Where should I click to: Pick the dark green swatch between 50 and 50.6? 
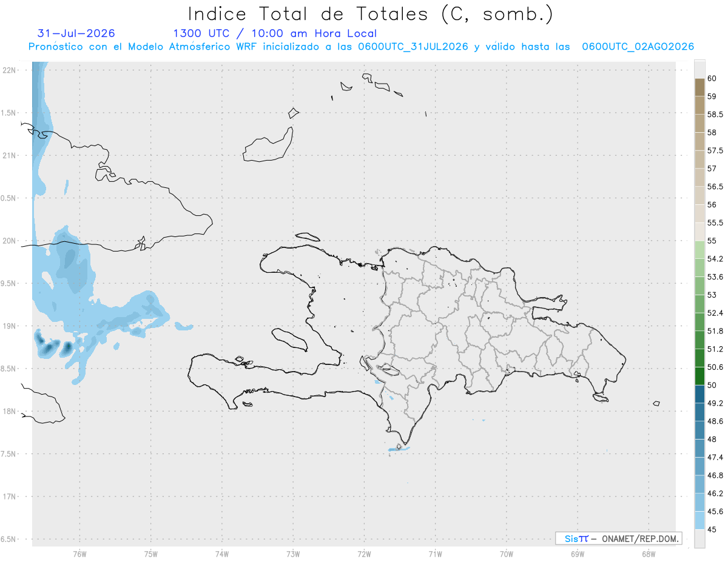pos(699,376)
